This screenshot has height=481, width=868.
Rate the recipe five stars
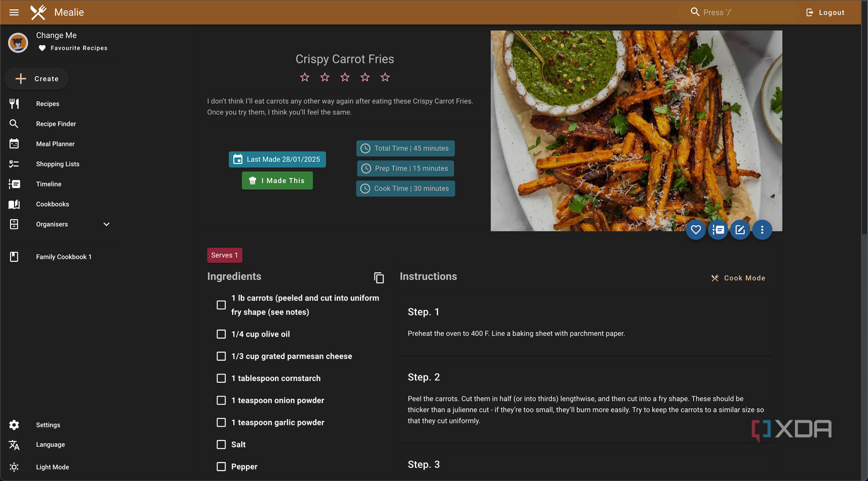coord(385,77)
